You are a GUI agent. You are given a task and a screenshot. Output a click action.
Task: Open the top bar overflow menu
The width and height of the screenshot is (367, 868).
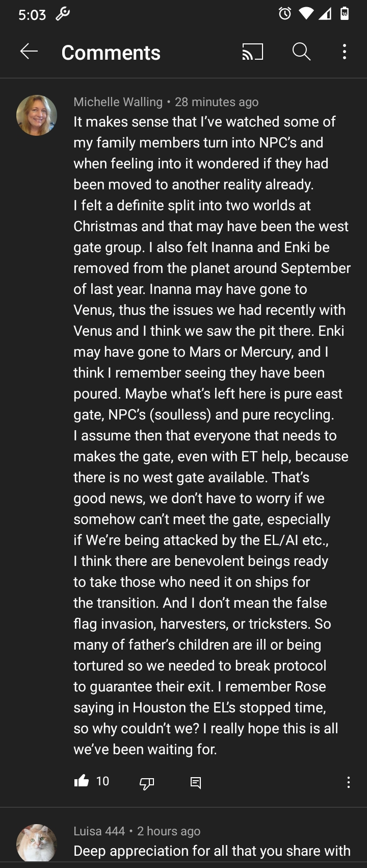coord(345,52)
